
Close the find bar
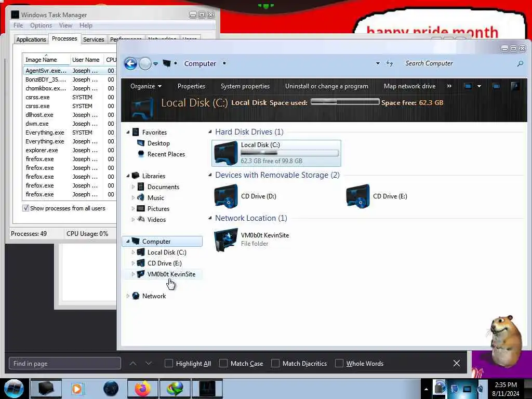coord(457,363)
